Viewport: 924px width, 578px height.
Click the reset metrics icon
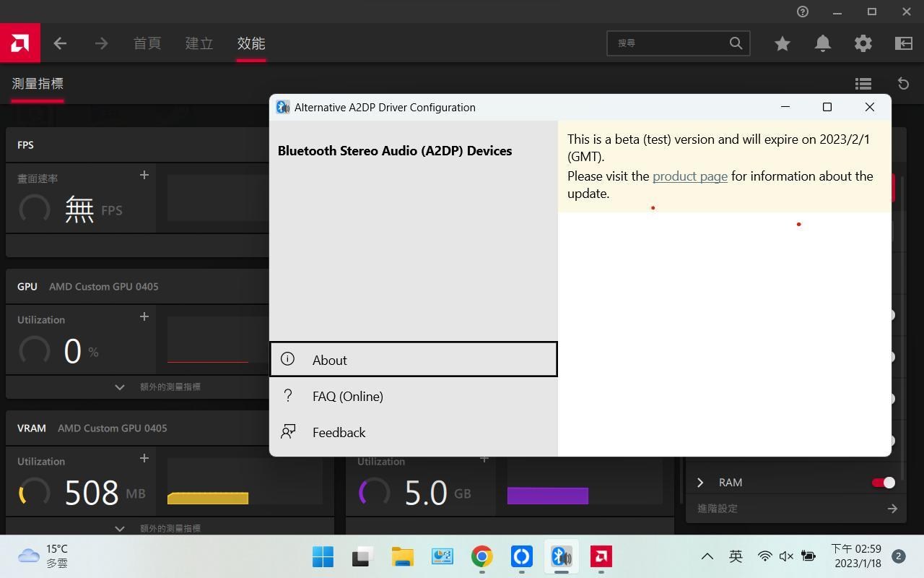pyautogui.click(x=903, y=84)
